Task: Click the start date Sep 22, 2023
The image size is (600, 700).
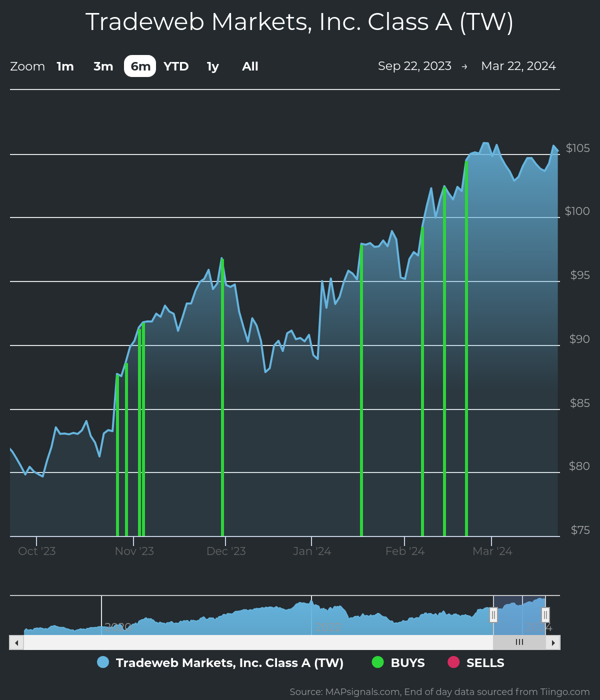Action: tap(415, 65)
